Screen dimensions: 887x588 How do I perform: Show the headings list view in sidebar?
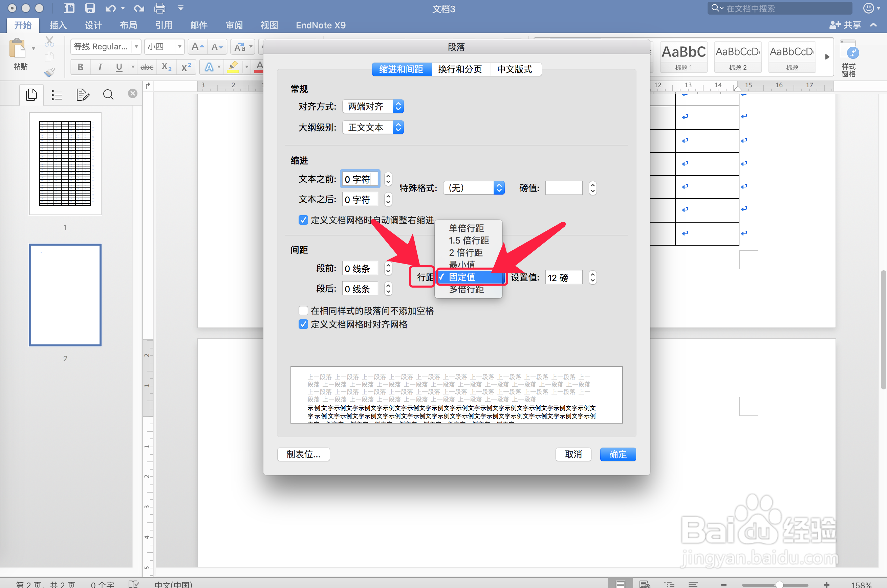click(57, 94)
